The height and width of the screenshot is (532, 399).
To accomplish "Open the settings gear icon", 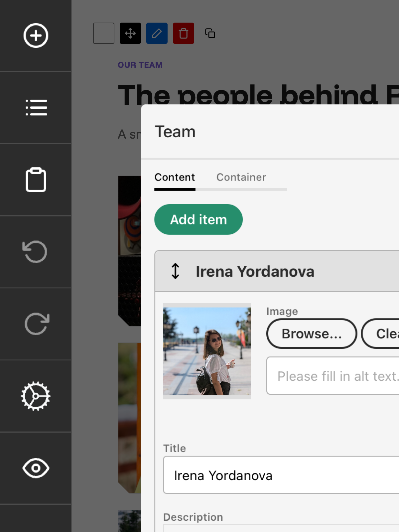I will (x=36, y=396).
